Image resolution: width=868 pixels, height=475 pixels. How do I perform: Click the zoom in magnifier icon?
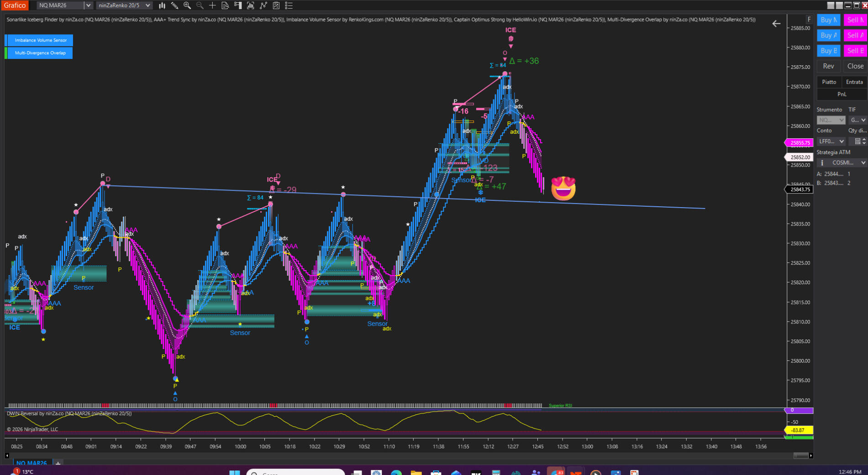[x=187, y=5]
